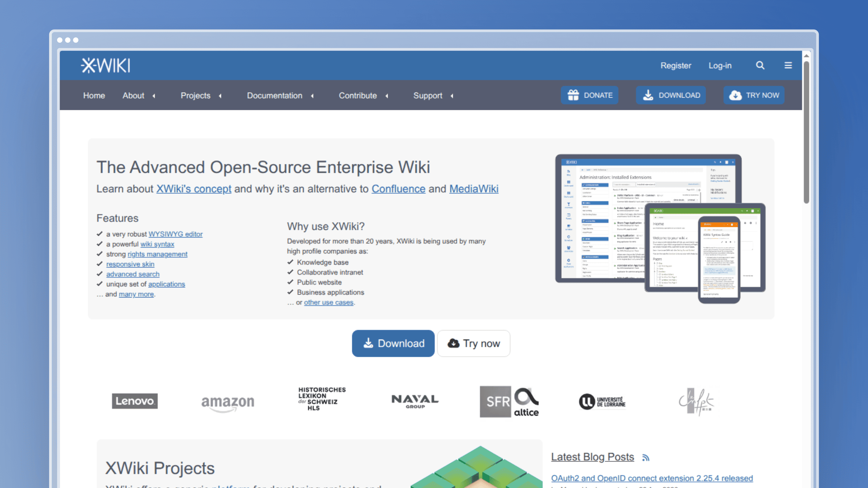Follow the XWiki's concept link
Viewport: 868px width, 488px height.
(x=193, y=189)
